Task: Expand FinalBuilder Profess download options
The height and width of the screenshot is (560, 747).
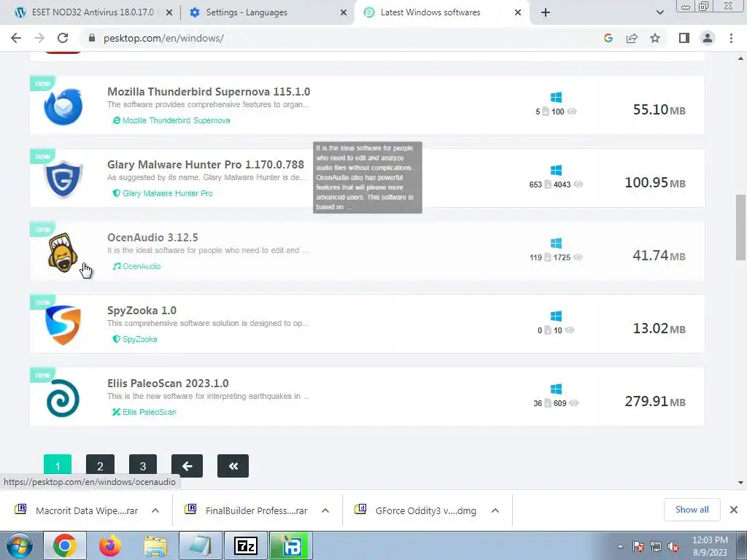Action: pos(325,510)
